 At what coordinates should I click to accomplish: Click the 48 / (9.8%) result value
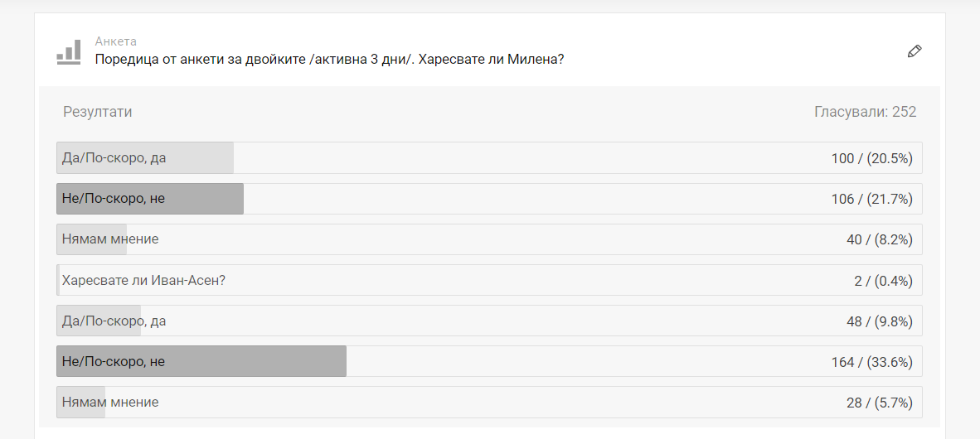[879, 321]
